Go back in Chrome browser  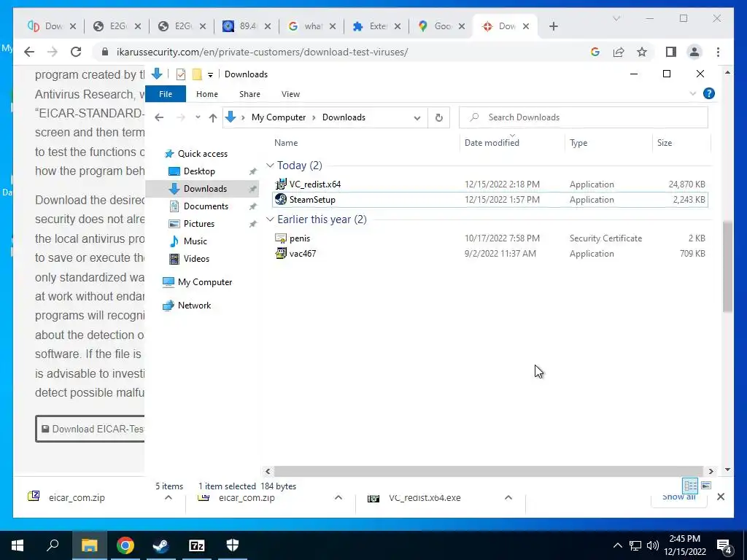pos(29,52)
